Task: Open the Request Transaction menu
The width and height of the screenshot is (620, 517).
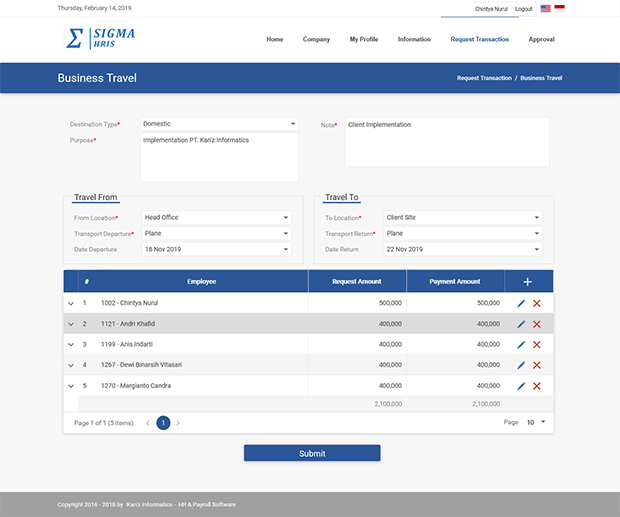Action: (480, 39)
